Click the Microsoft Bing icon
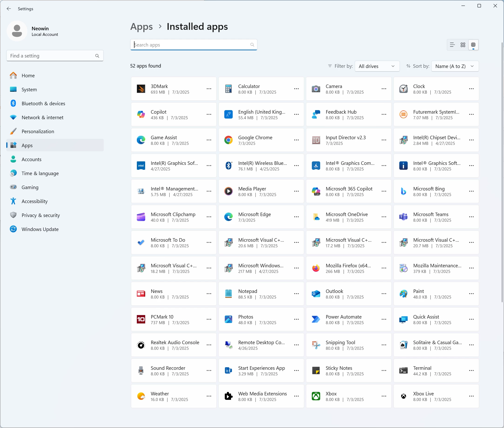Viewport: 504px width, 428px height. click(x=403, y=191)
